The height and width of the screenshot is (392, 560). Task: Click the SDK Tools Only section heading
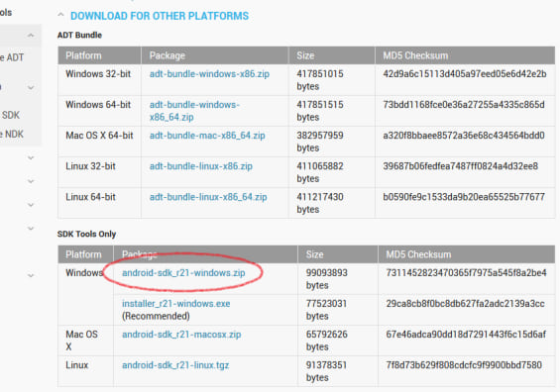pos(87,234)
